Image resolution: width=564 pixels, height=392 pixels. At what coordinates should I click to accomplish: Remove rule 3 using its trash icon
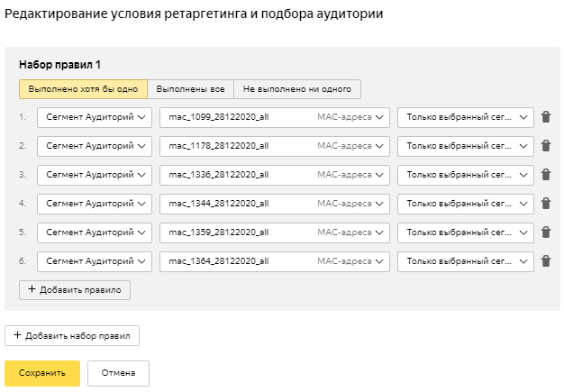pyautogui.click(x=545, y=175)
